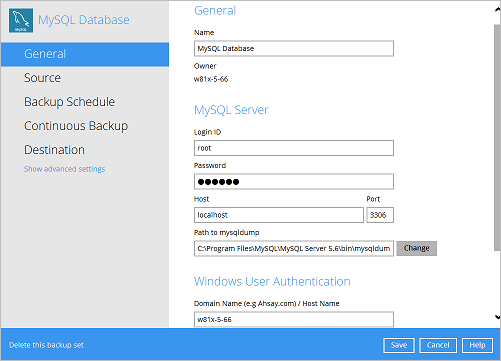Click the scroll down arrow
501x361 pixels.
coord(497,317)
